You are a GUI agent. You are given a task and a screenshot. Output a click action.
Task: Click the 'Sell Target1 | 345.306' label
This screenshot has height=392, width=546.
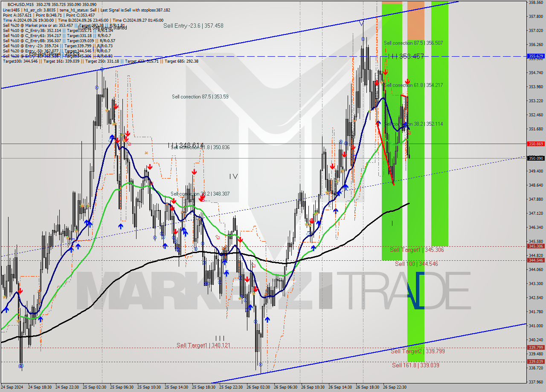417,250
